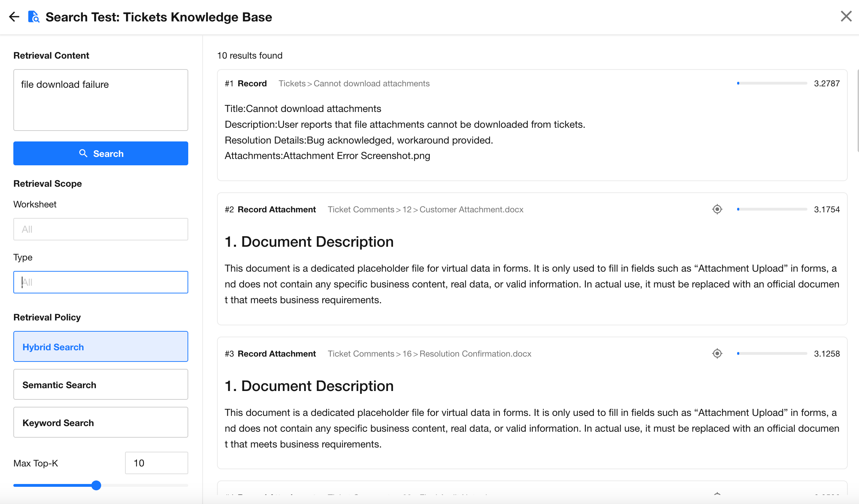Image resolution: width=859 pixels, height=504 pixels.
Task: Click the 'Resolution Details:Bug acknowledged' line
Action: [x=359, y=140]
